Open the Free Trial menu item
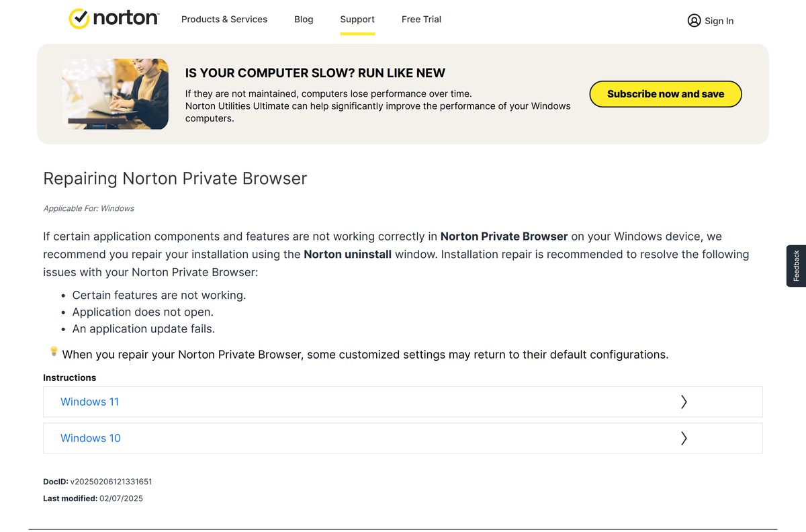 421,19
